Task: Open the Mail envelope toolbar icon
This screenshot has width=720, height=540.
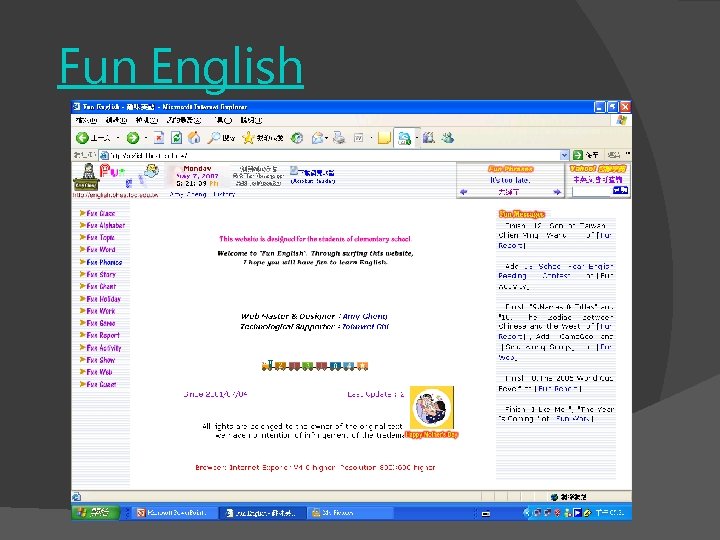Action: pyautogui.click(x=317, y=138)
